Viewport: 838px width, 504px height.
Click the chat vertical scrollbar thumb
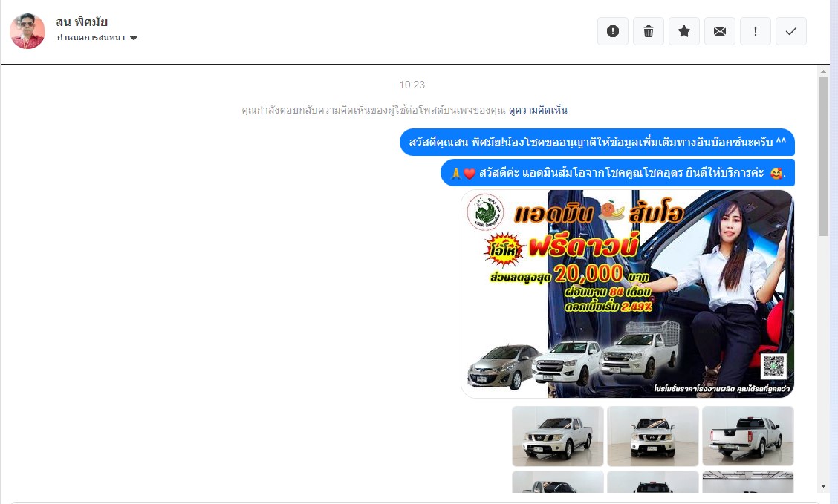[823, 157]
